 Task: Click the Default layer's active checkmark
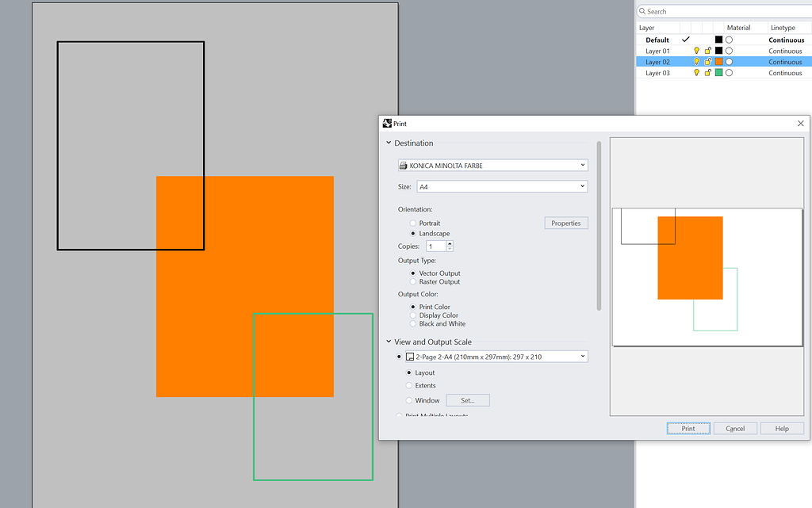tap(685, 40)
